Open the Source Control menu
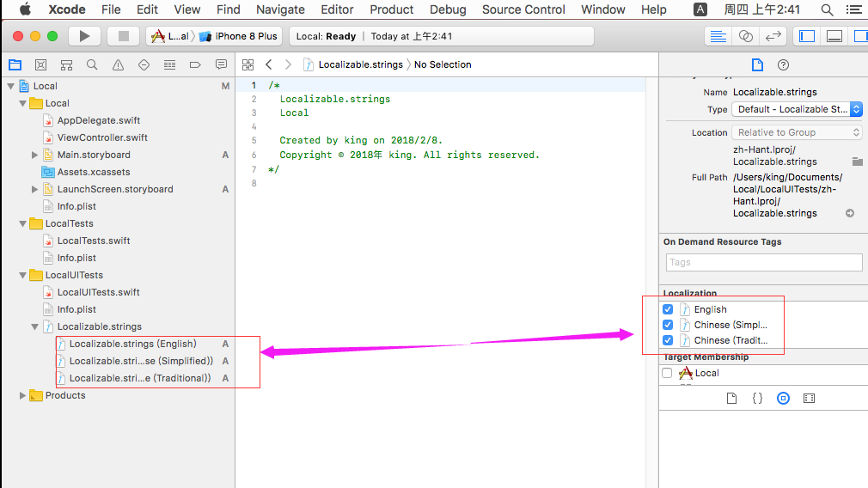The width and height of the screenshot is (868, 488). (x=523, y=9)
